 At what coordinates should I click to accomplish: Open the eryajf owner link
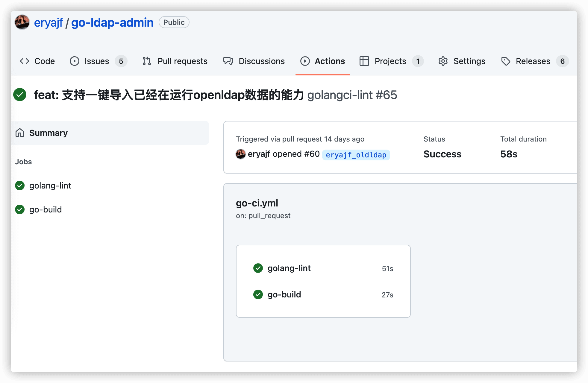(x=49, y=22)
